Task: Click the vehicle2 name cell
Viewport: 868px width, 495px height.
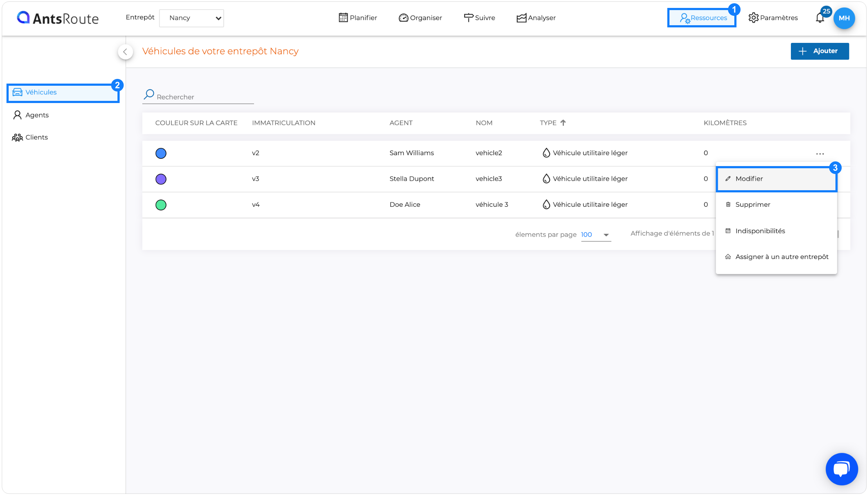Action: [x=489, y=153]
